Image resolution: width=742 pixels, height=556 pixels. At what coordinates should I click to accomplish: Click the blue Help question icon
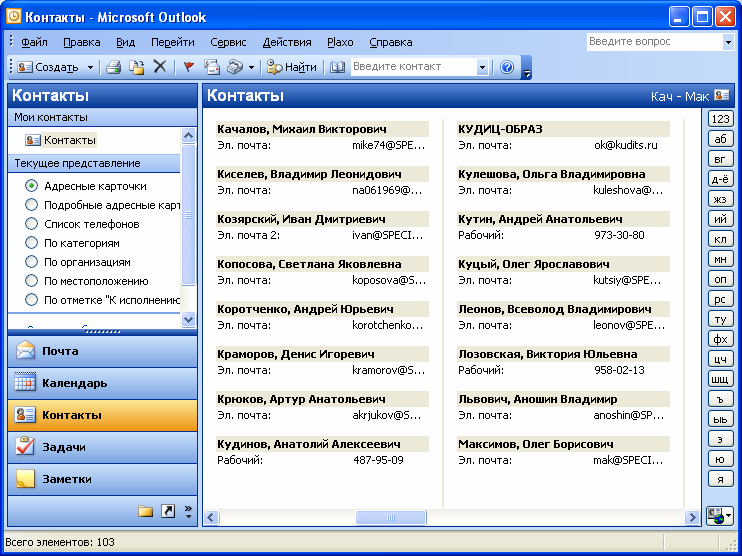point(507,67)
